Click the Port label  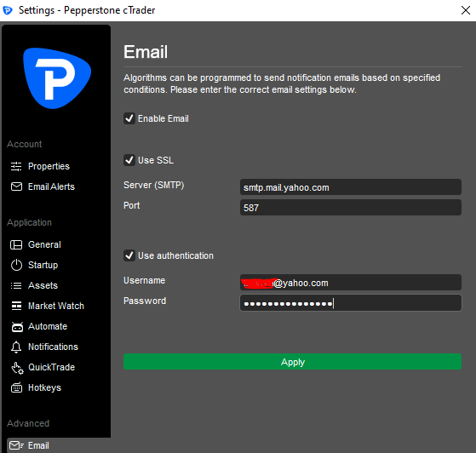(x=131, y=205)
